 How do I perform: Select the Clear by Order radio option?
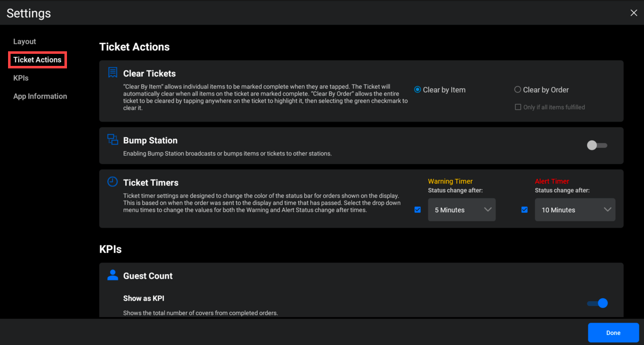518,90
